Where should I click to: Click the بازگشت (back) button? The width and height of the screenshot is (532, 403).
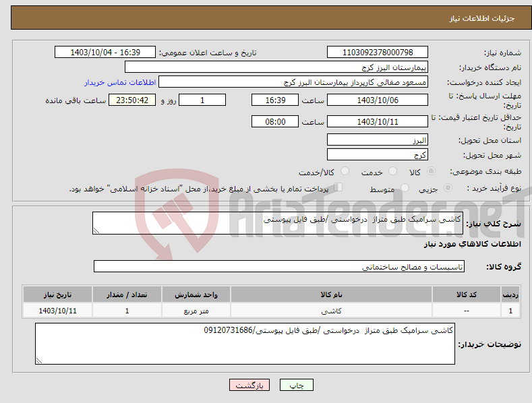[x=249, y=385]
